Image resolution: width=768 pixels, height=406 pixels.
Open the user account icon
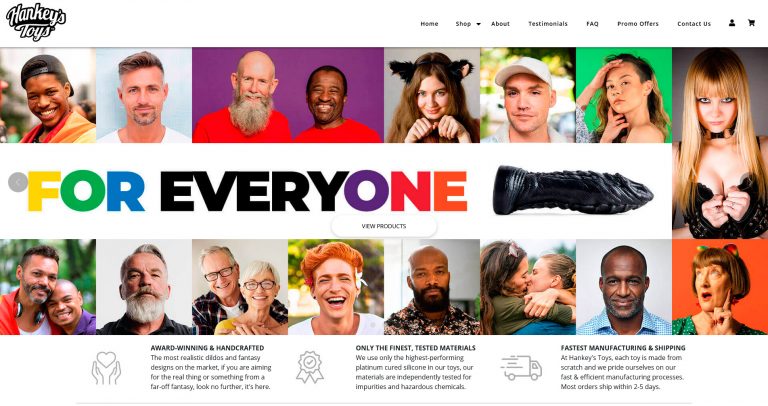point(732,23)
